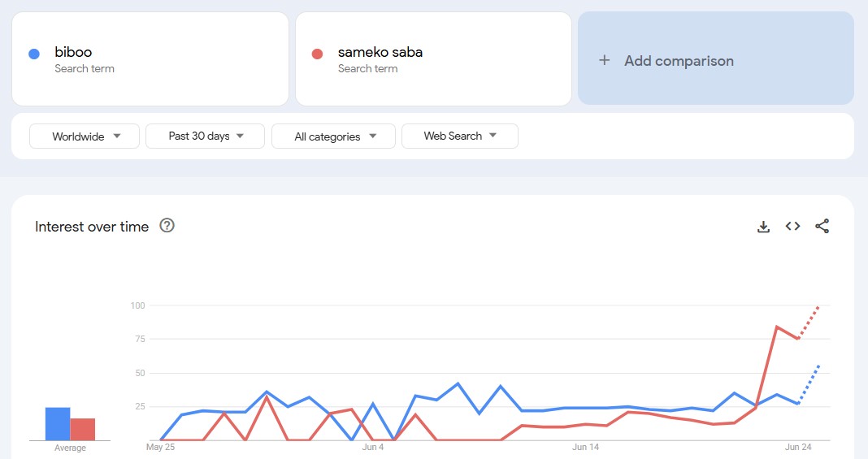
Task: Click the plus icon in Add comparison
Action: click(x=604, y=60)
